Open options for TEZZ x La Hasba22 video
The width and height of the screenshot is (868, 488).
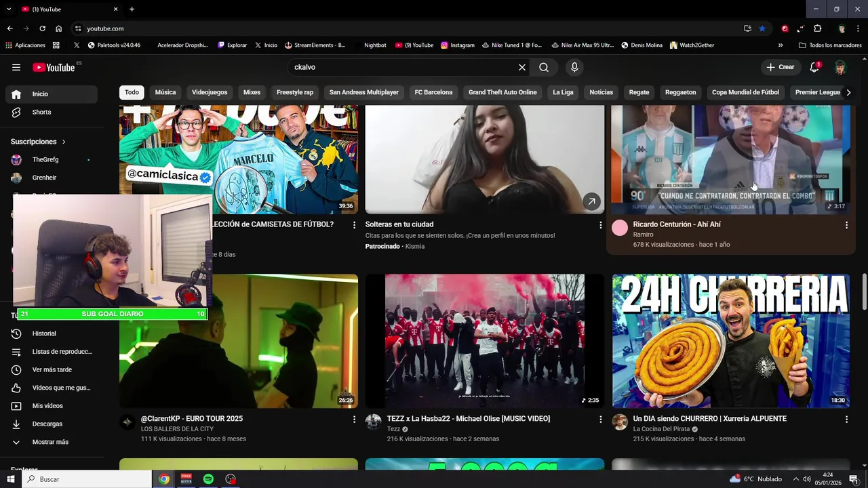point(600,420)
